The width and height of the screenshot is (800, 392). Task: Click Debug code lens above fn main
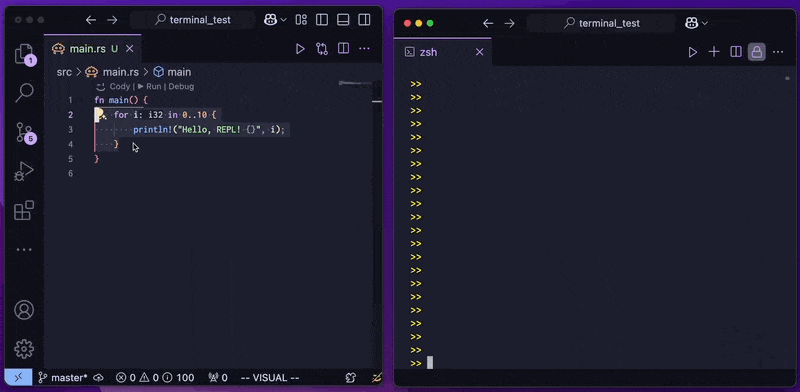click(181, 87)
